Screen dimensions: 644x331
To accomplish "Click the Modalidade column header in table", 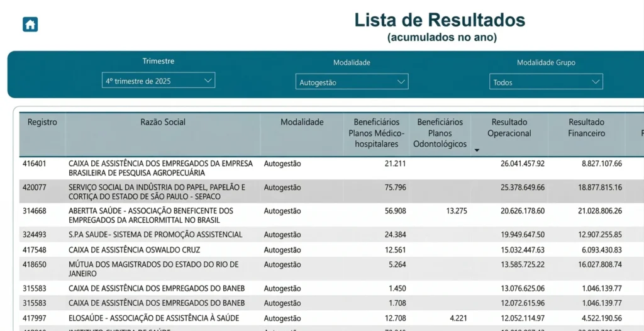I will click(x=302, y=122).
